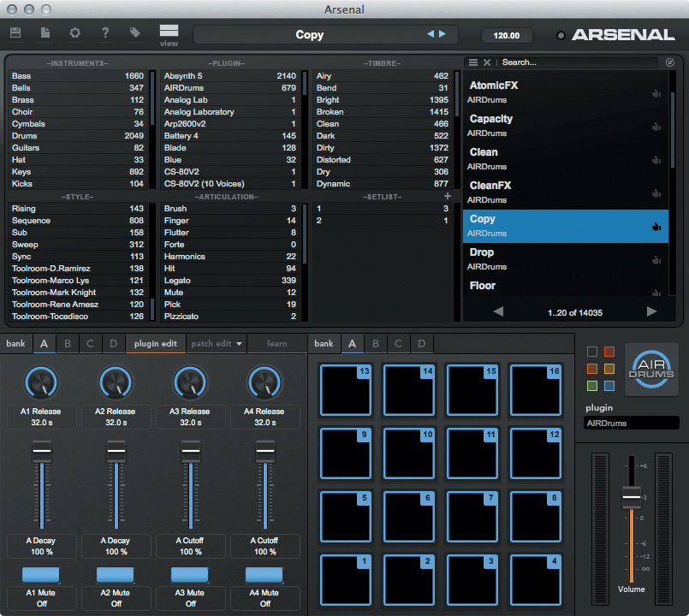Pick the red color swatch

coord(609,352)
